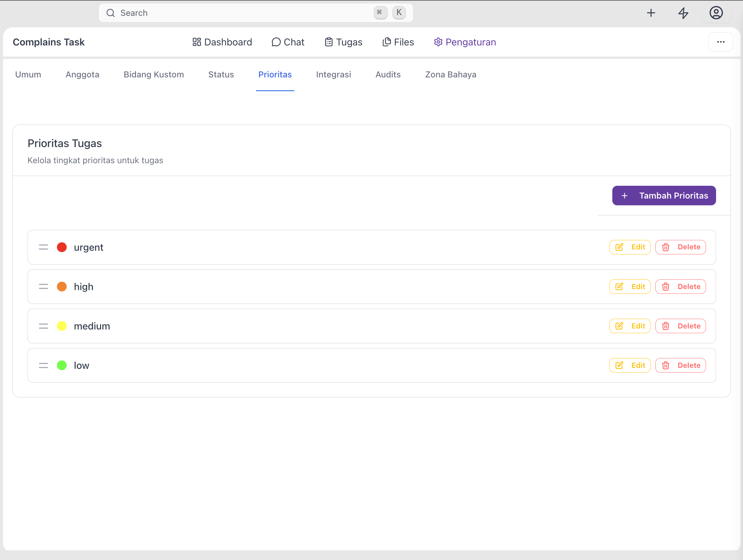Click 'Kelola tingkat prioritas untuk tugas' description
Viewport: 743px width, 560px height.
[x=95, y=161]
